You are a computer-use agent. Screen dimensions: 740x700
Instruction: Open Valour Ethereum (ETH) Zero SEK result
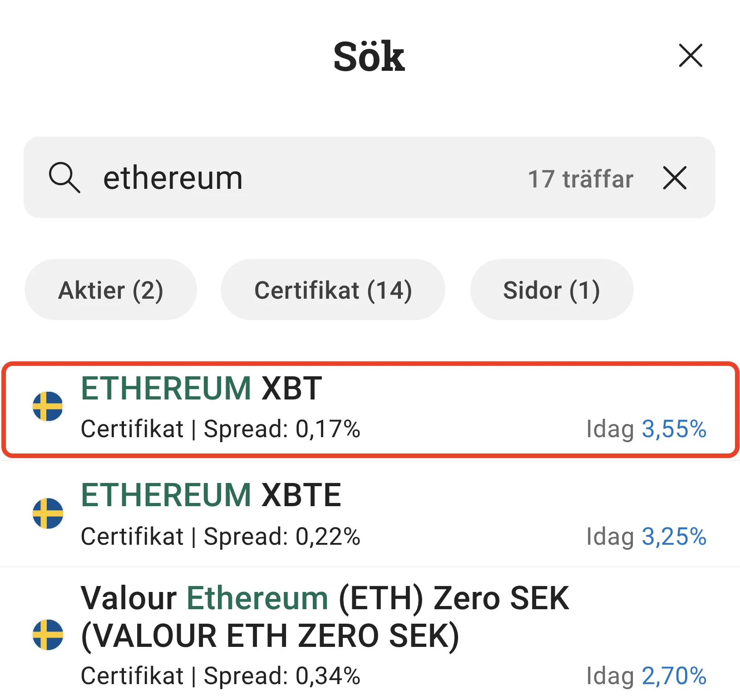(x=324, y=616)
